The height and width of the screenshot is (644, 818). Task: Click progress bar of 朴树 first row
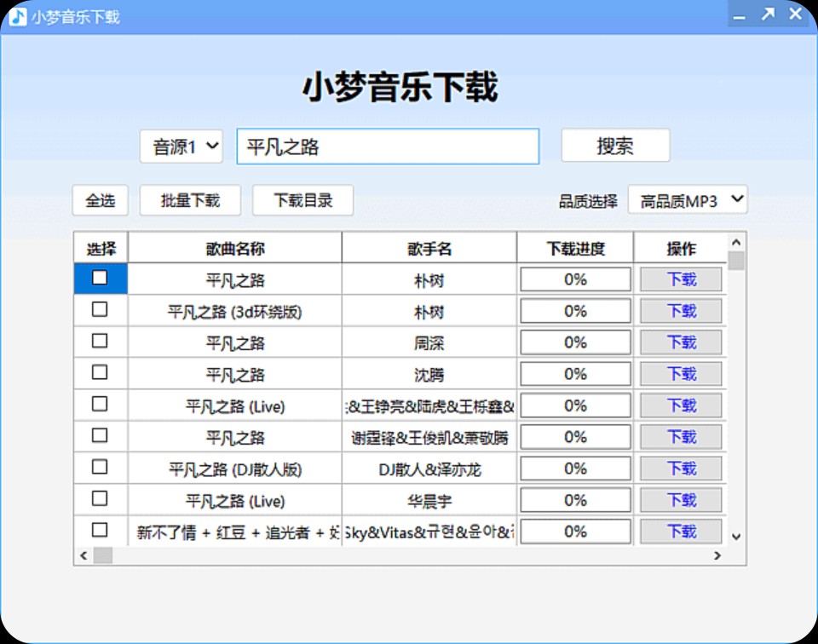point(575,279)
